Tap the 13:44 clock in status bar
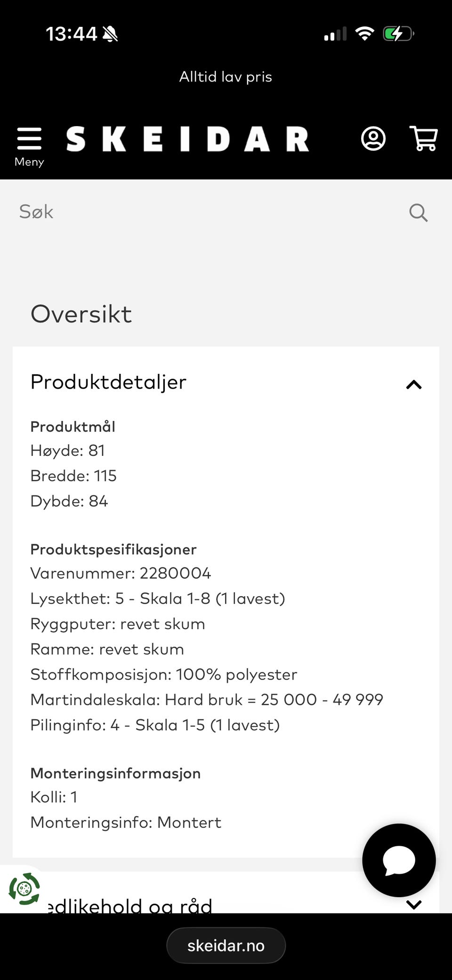Viewport: 452px width, 980px height. (72, 34)
